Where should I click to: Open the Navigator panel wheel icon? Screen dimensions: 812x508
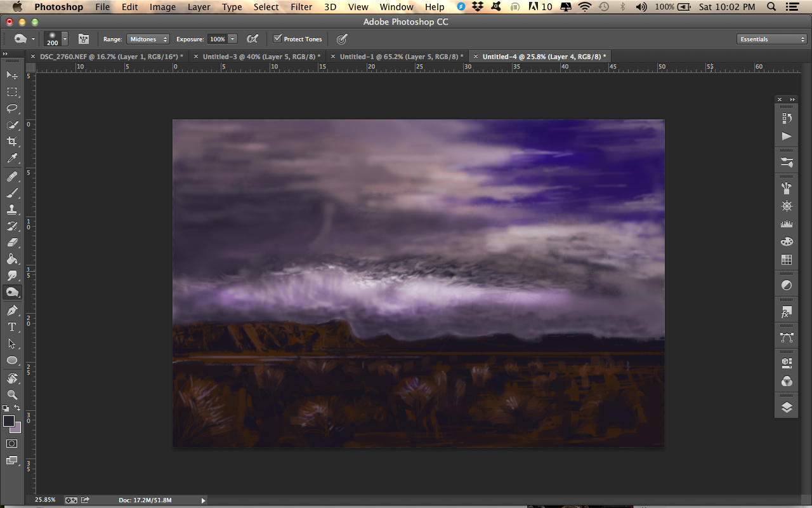coord(787,206)
